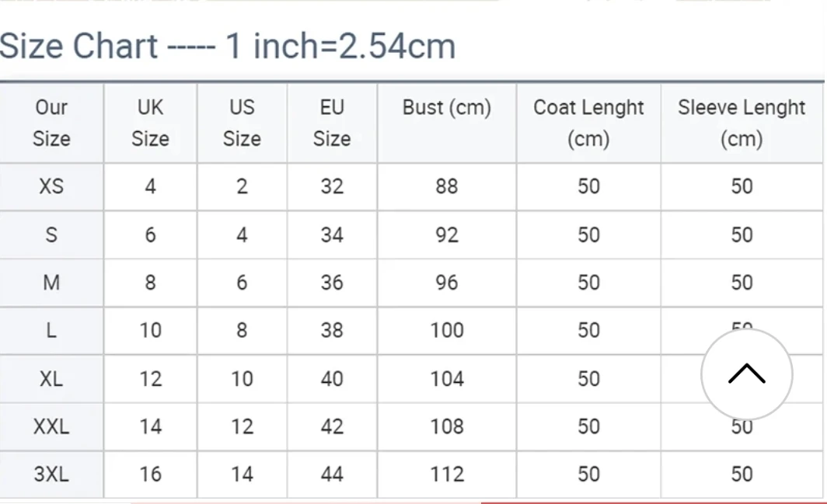Click bust value 112 for 3XL
The height and width of the screenshot is (504, 827).
point(447,474)
